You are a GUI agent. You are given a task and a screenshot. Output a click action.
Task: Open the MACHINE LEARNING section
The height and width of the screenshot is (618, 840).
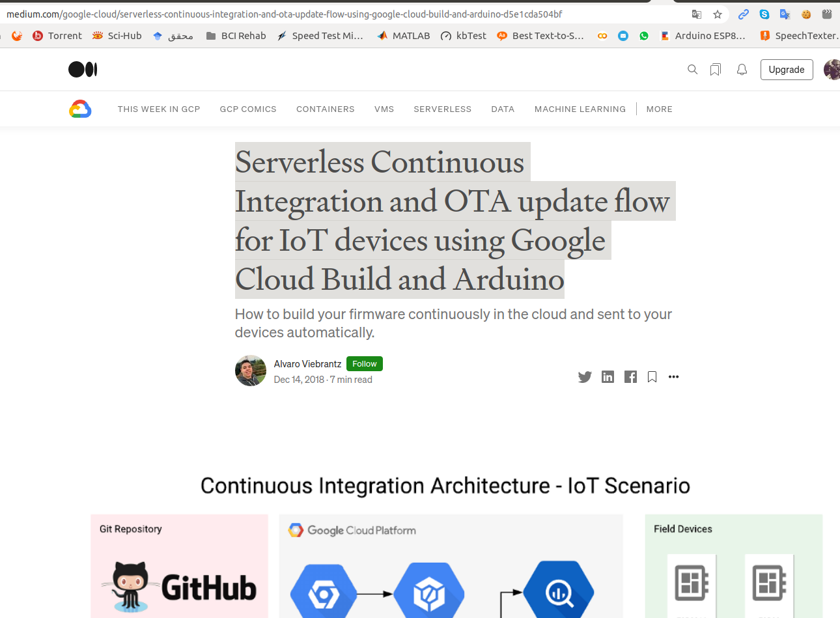[580, 109]
